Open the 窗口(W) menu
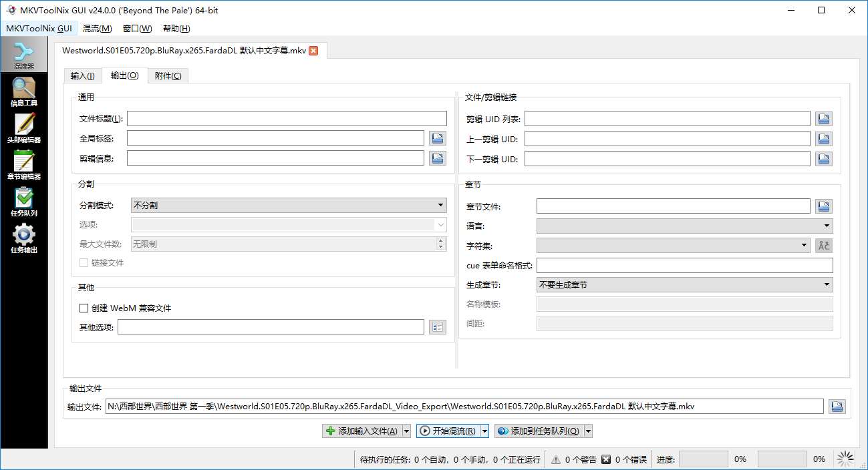The image size is (868, 470). (x=138, y=29)
